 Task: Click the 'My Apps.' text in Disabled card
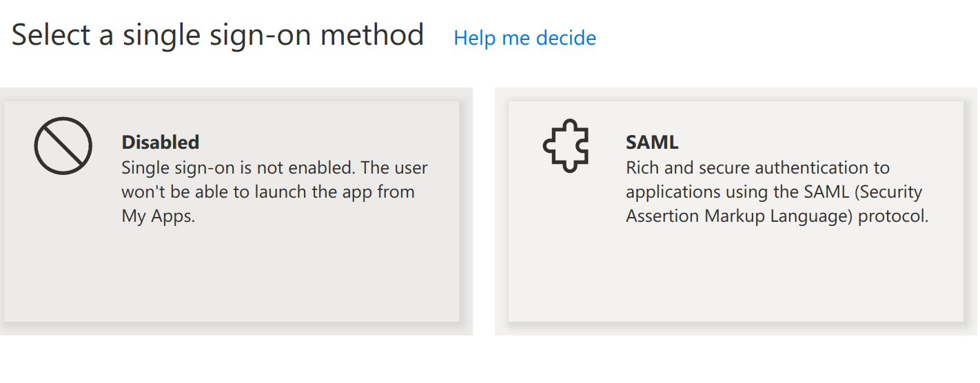(x=159, y=216)
